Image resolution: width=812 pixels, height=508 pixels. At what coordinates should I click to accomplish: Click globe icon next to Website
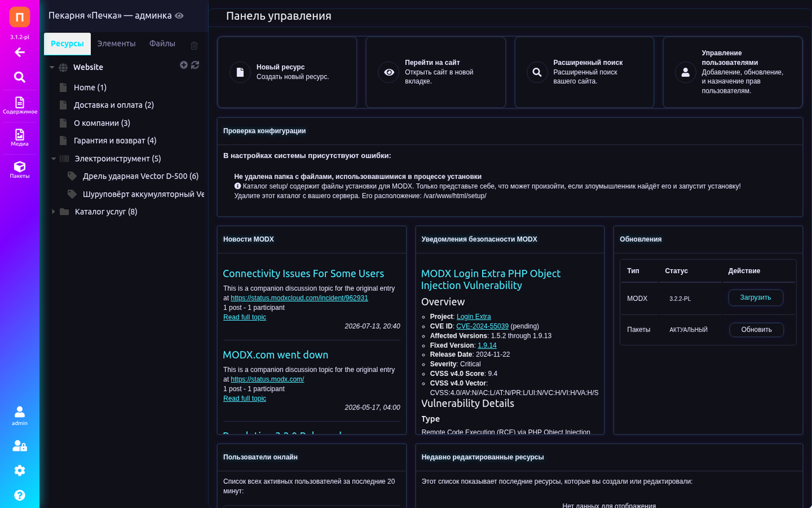pos(63,67)
